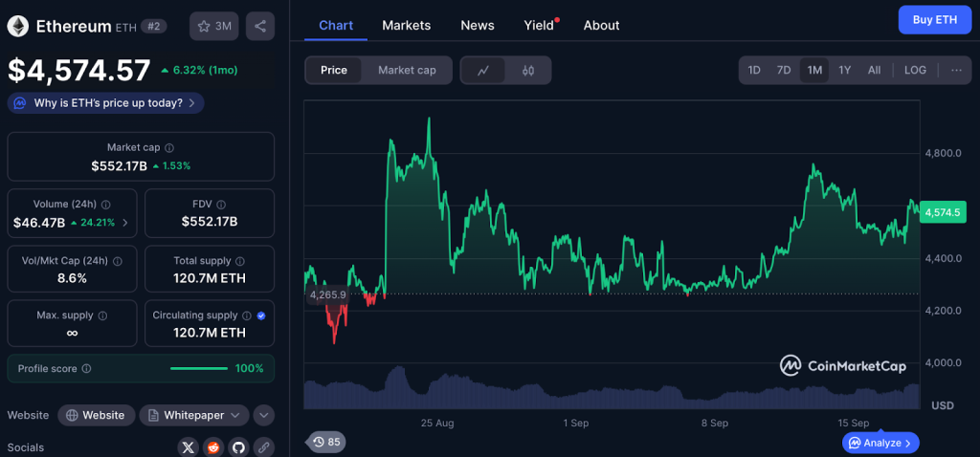
Task: Open chart more options ellipsis menu
Action: pos(956,70)
